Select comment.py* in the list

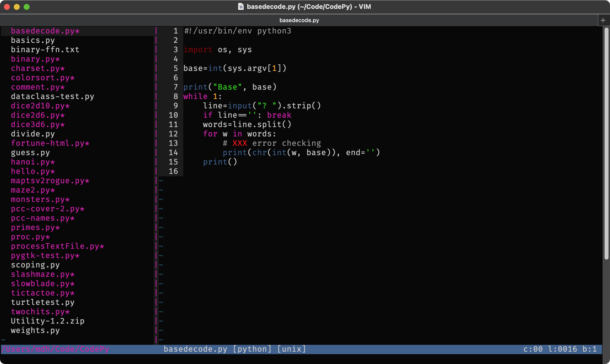(38, 87)
